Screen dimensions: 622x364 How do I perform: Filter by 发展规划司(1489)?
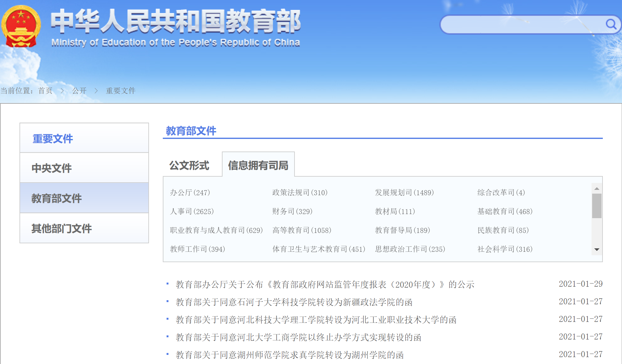[x=404, y=192]
